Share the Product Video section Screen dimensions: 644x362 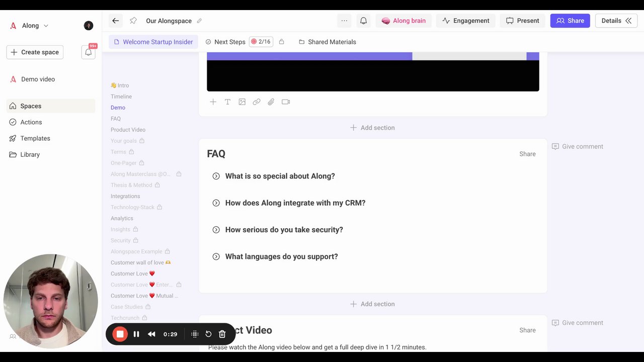(x=527, y=330)
